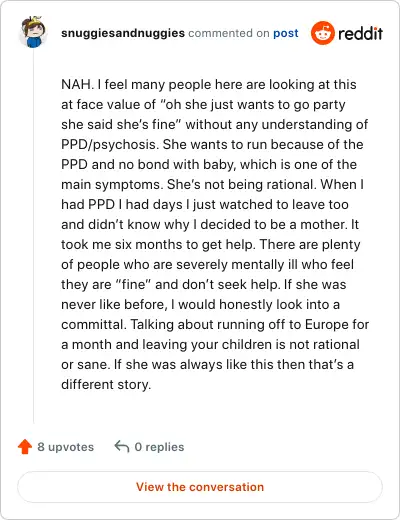Click the "NAH." verdict starting the comment
Viewport: 400px width, 520px height.
(x=78, y=84)
